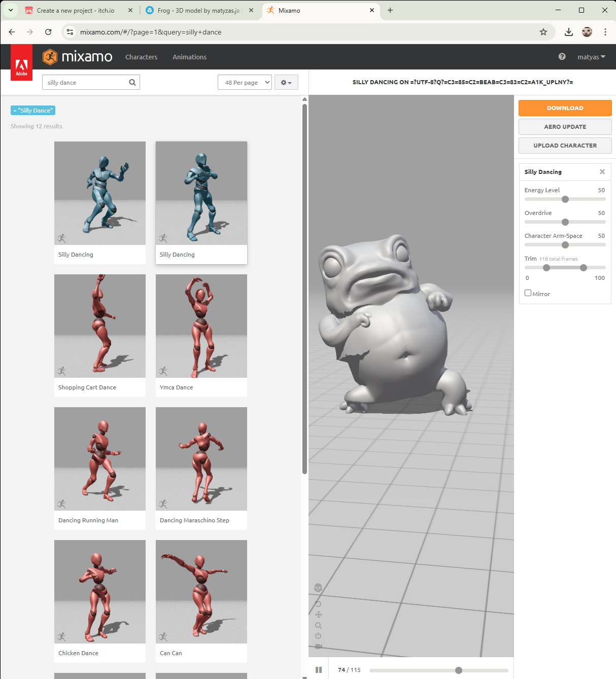
Task: Click the zoom magnifier icon in viewer
Action: point(319,626)
